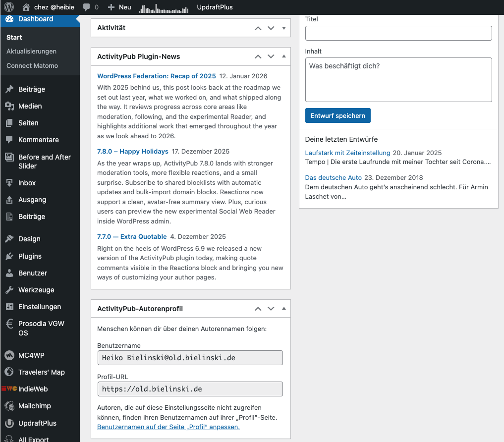
Task: Open the Laufstark mit Zeiteinstellung draft
Action: pos(347,153)
